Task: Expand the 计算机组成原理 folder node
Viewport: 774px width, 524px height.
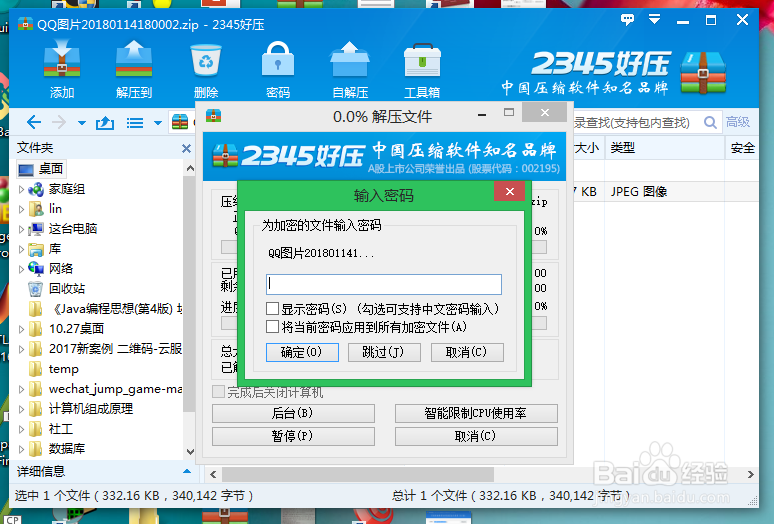Action: click(21, 409)
